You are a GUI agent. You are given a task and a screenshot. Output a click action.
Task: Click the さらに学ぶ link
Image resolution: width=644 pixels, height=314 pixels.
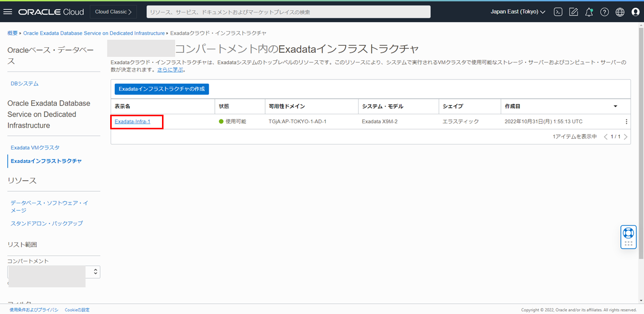[170, 70]
